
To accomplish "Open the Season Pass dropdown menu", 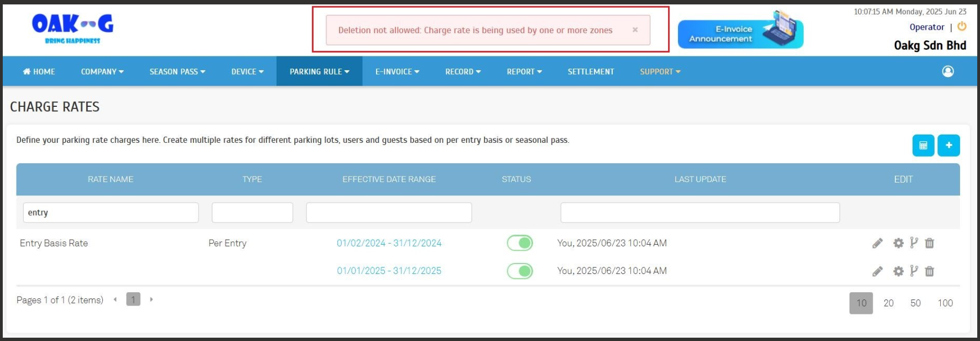I will coord(177,71).
